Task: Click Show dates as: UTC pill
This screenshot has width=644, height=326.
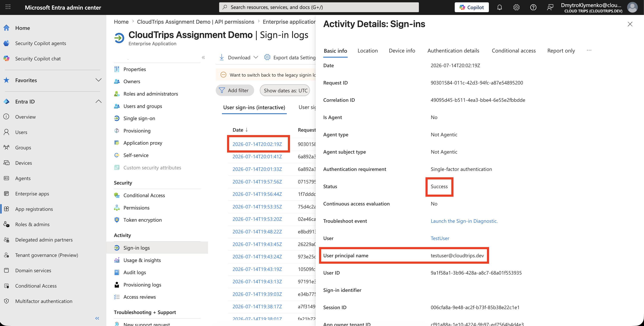Action: coord(285,90)
